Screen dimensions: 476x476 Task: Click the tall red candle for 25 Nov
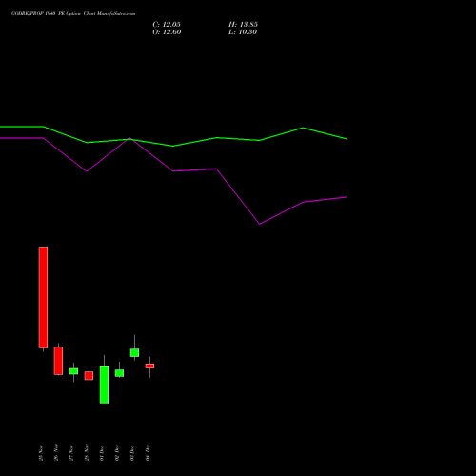click(43, 297)
